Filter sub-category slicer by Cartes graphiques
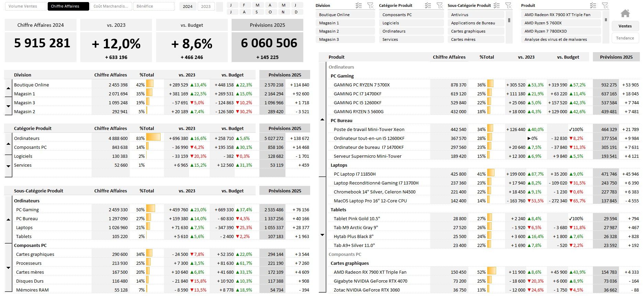The height and width of the screenshot is (296, 644). (x=476, y=31)
